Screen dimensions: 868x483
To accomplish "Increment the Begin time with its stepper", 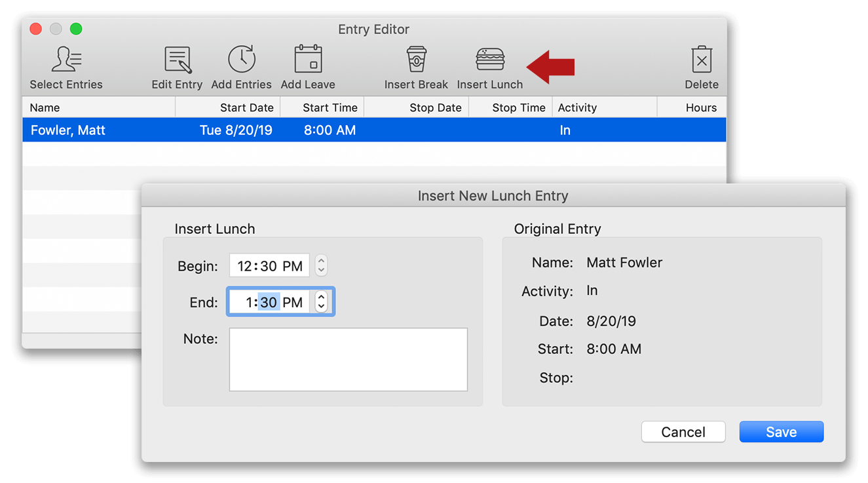I will pos(321,261).
